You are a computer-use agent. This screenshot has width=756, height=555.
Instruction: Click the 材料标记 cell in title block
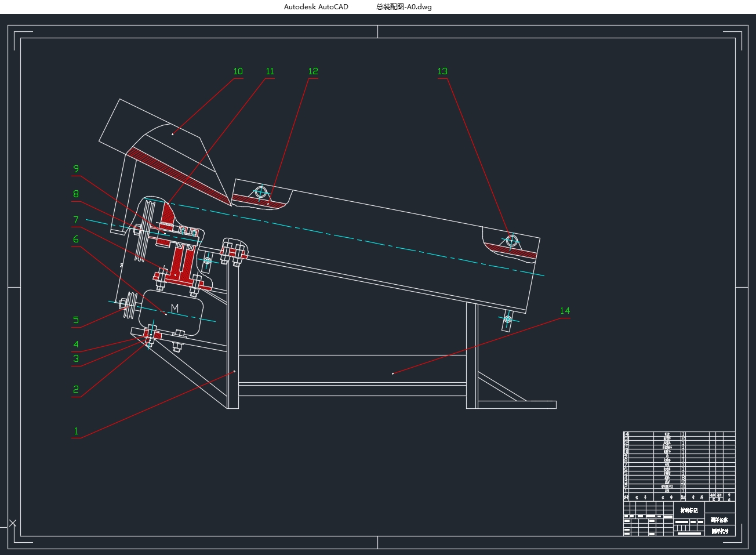tap(689, 510)
